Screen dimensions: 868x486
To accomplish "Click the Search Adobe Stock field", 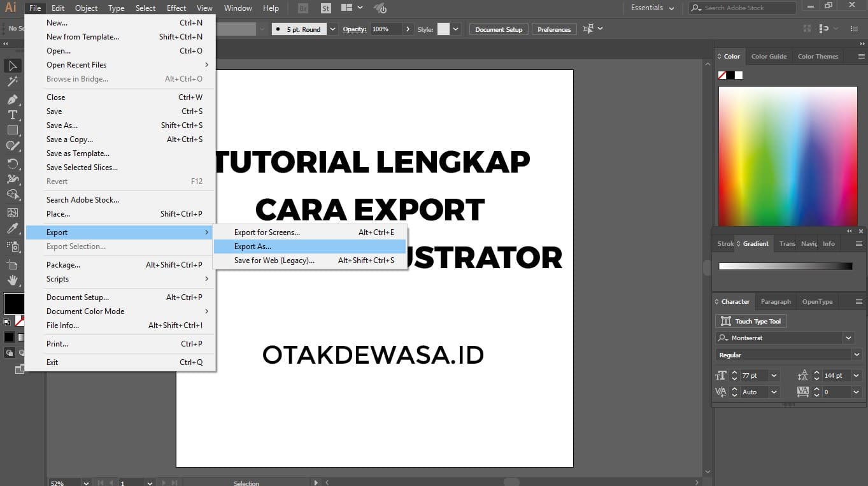I will coord(743,8).
